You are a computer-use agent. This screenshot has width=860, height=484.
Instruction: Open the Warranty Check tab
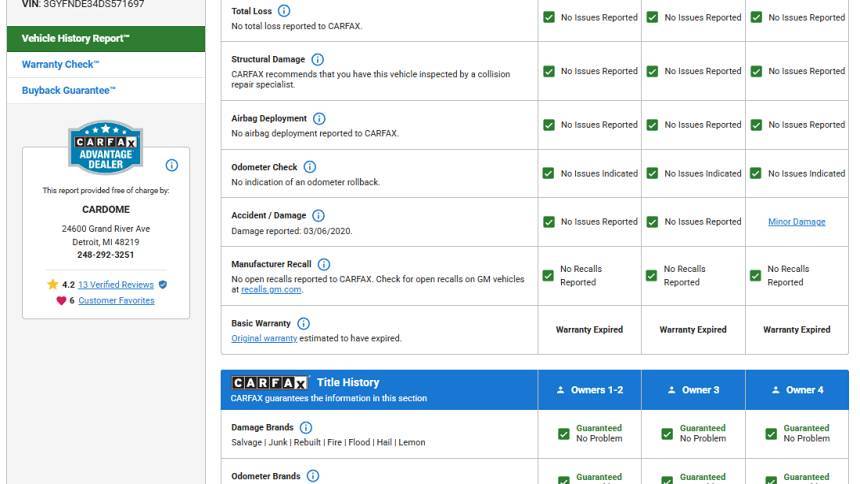point(106,64)
